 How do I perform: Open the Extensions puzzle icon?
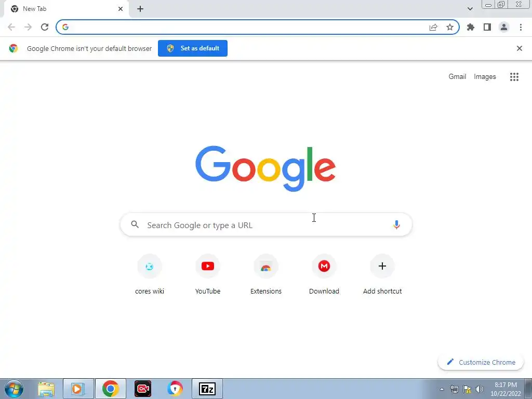click(471, 27)
